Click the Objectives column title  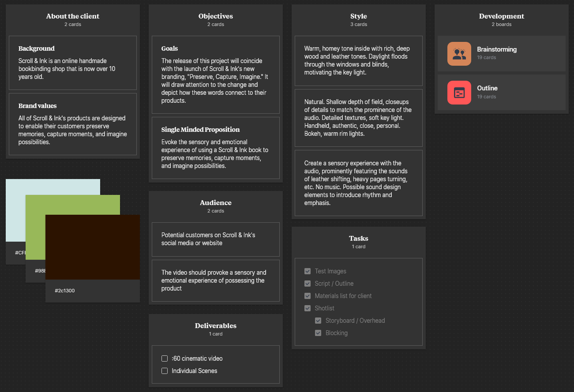tap(216, 16)
